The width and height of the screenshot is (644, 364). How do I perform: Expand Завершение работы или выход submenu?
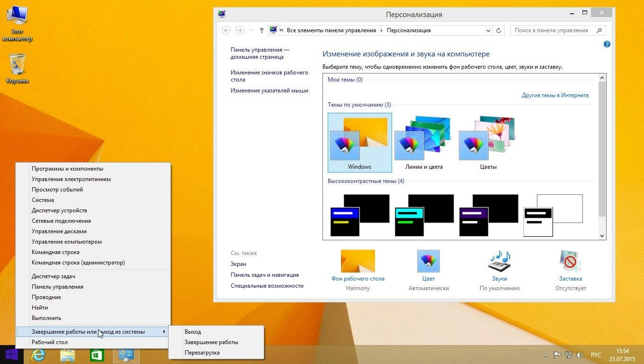pyautogui.click(x=93, y=332)
